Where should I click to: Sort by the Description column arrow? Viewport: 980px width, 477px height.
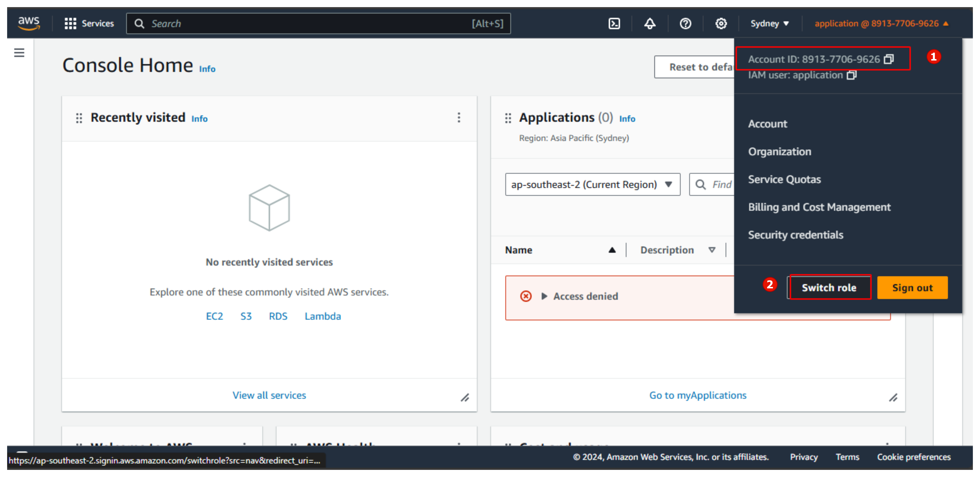click(x=712, y=250)
